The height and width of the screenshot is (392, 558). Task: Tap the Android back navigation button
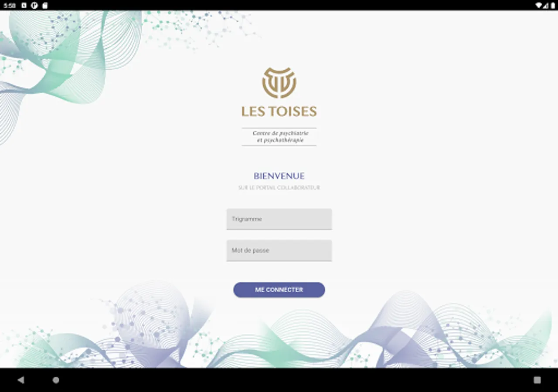click(x=20, y=380)
